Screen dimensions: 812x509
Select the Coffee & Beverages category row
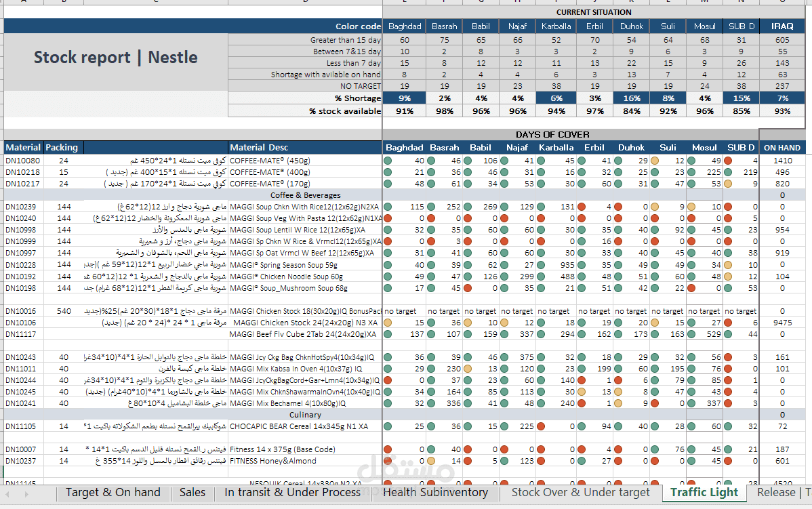306,196
